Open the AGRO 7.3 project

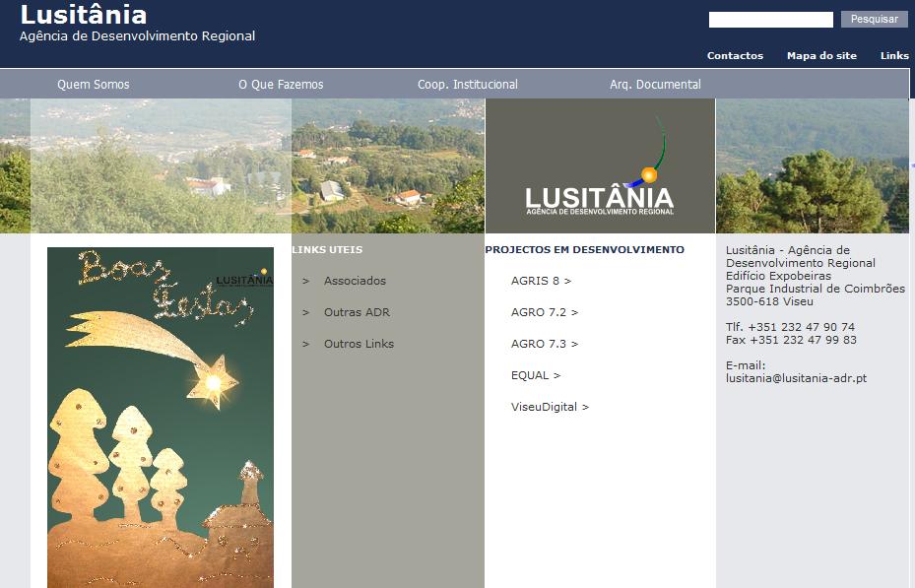[545, 344]
